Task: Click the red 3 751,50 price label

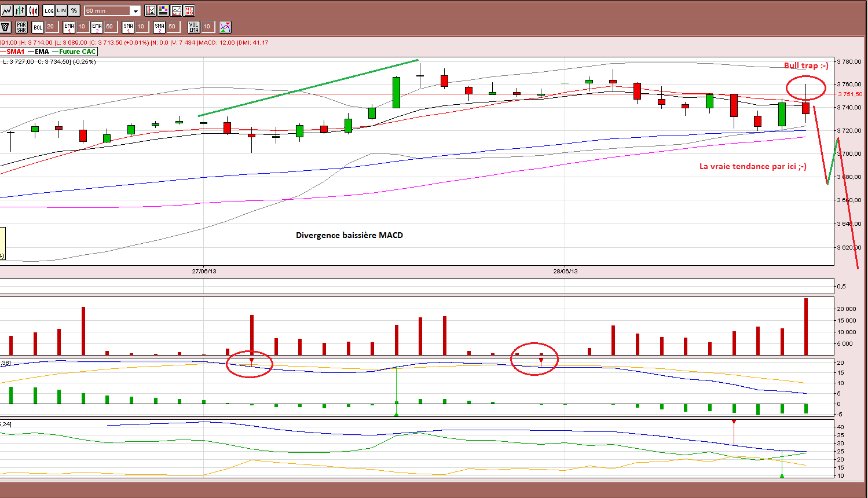Action: (x=850, y=94)
